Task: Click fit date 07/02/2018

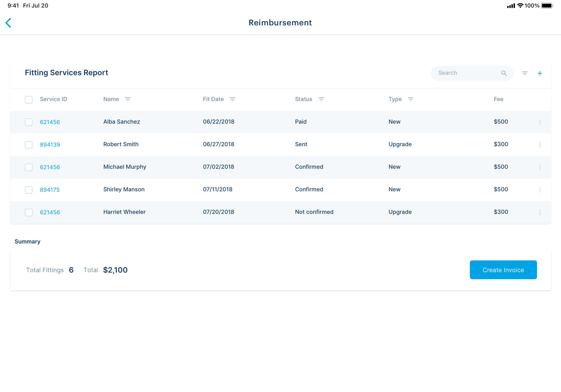Action: (x=218, y=167)
